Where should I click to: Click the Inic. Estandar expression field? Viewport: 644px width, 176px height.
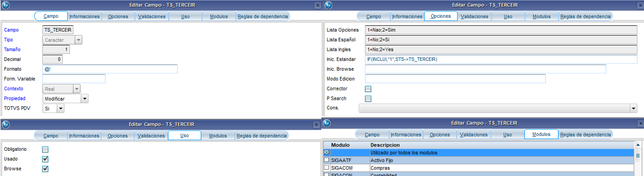[501, 59]
